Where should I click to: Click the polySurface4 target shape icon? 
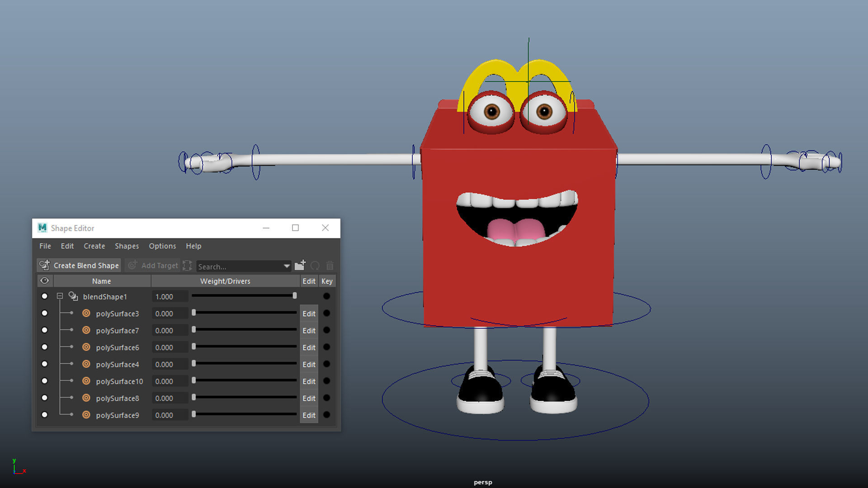tap(86, 364)
